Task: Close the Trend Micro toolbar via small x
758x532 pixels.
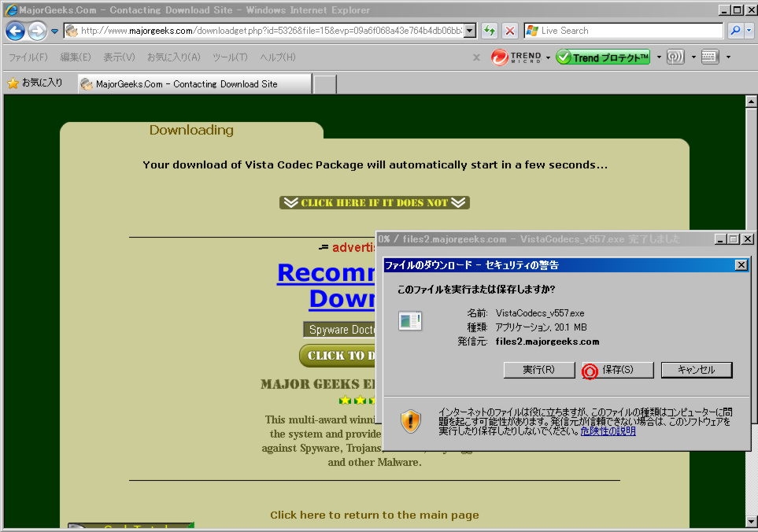Action: coord(477,57)
